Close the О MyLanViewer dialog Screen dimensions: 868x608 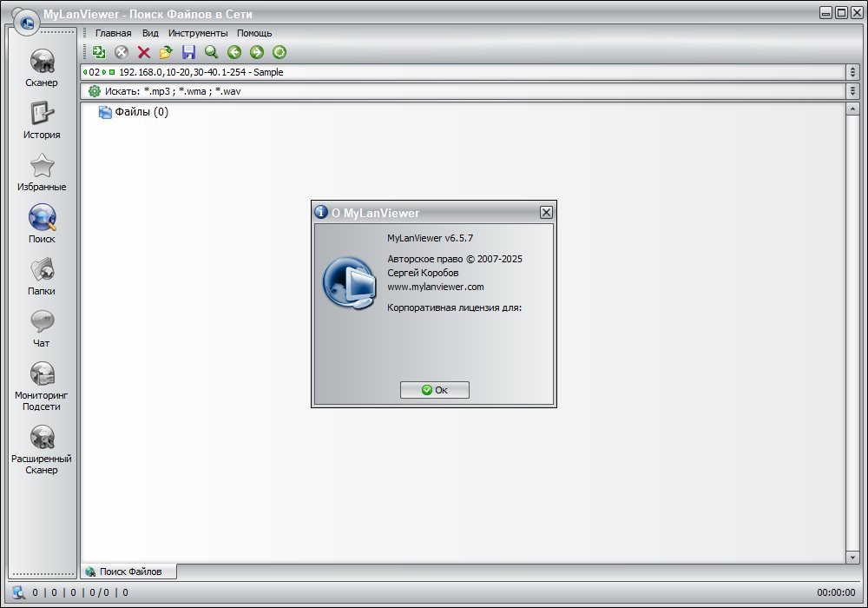[546, 213]
